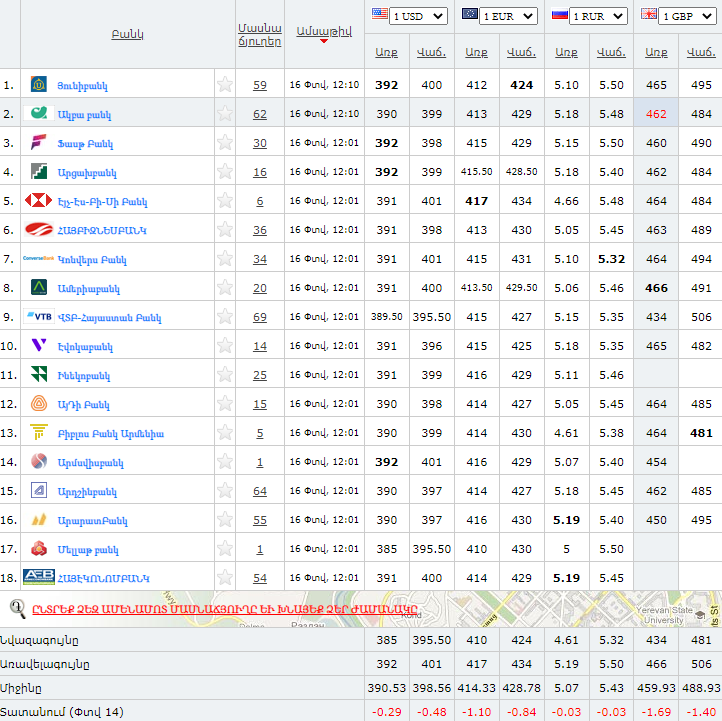Viewport: 722px width, 721px height.
Task: Open the bank name link in row 9
Action: point(110,318)
